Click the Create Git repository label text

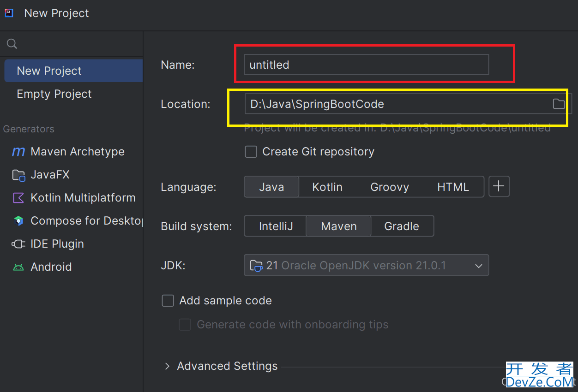pyautogui.click(x=318, y=152)
